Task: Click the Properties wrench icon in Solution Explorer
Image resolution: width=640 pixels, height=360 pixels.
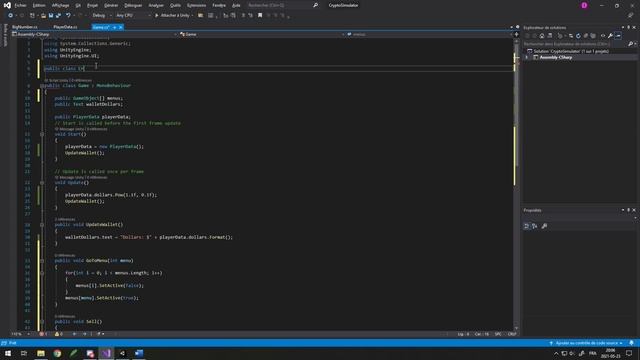Action: coord(610,36)
